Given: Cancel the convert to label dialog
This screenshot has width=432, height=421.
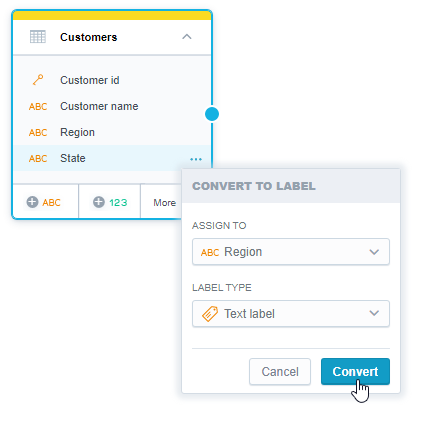Looking at the screenshot, I should point(280,371).
